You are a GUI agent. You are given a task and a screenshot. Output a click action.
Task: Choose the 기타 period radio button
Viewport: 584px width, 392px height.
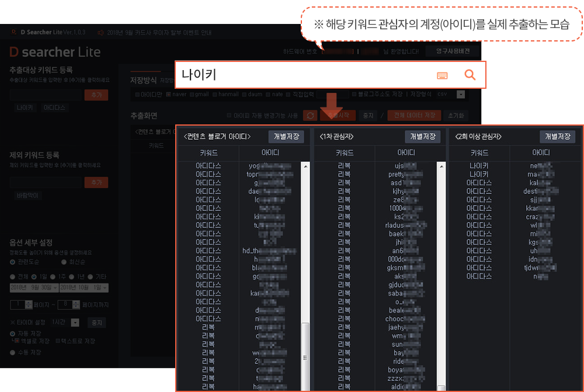tap(90, 277)
